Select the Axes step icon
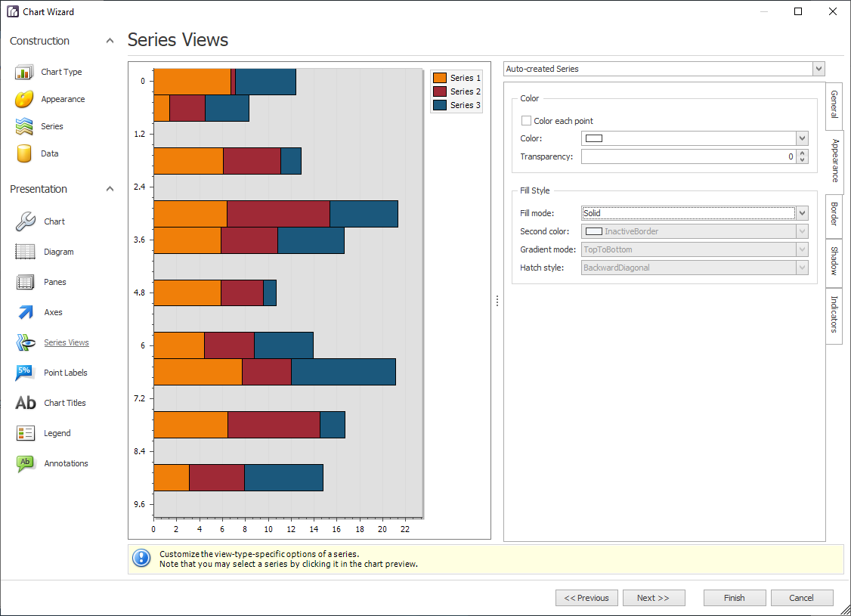851x616 pixels. 25,311
